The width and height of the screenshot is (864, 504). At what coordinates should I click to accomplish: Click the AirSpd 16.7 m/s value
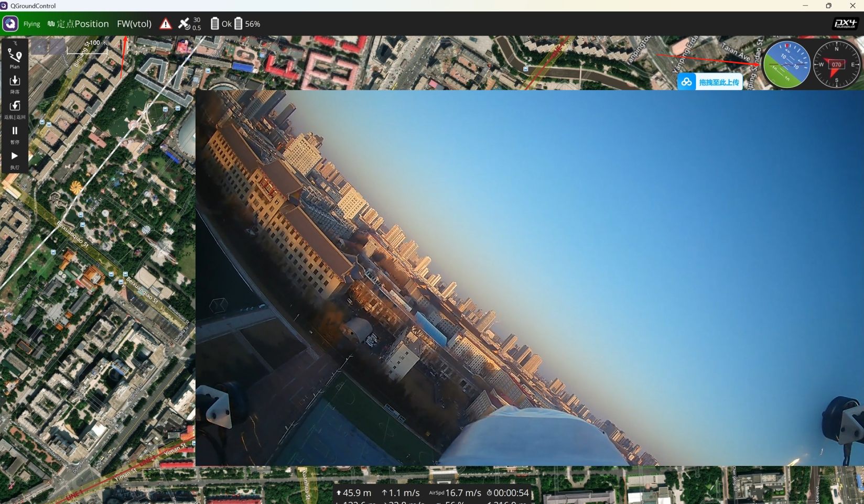[455, 493]
